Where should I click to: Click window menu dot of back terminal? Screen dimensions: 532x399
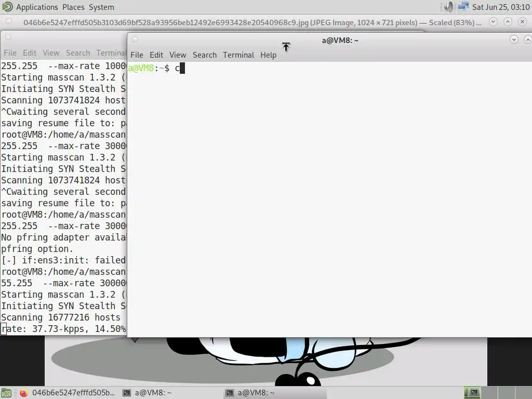tap(8, 37)
